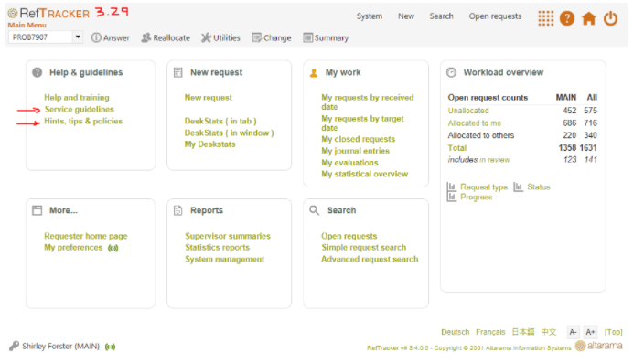Open Help and training link
Viewport: 644px width, 363px height.
pyautogui.click(x=77, y=97)
